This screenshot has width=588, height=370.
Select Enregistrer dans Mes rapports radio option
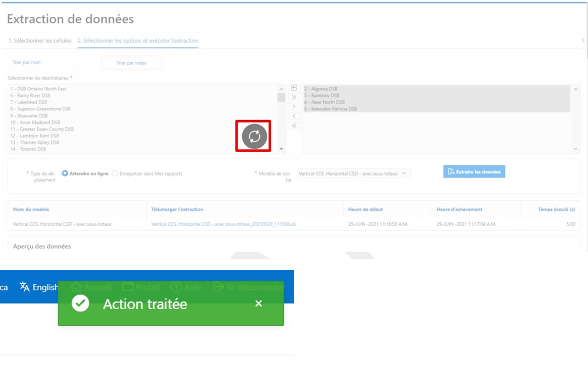[115, 173]
